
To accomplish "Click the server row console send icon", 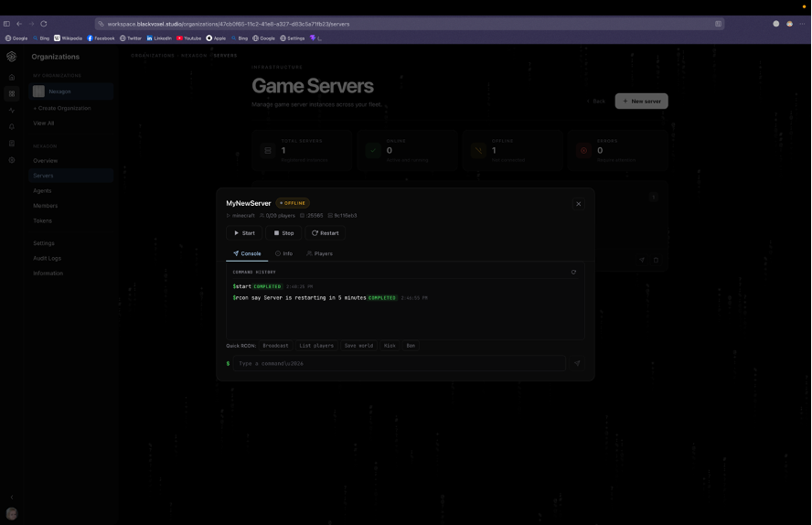I will pos(642,260).
